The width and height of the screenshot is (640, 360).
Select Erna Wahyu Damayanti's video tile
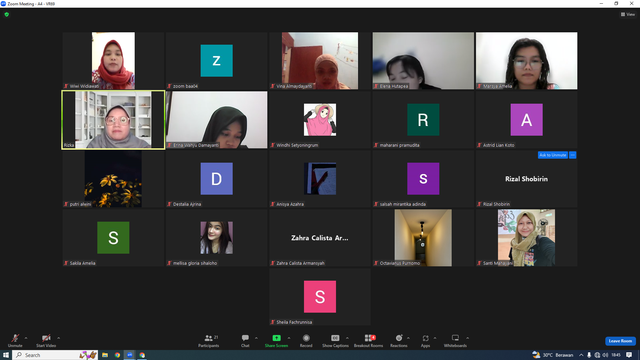tap(217, 120)
